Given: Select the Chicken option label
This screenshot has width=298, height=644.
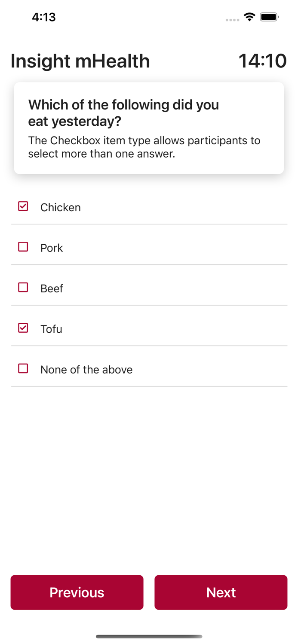Looking at the screenshot, I should pos(61,207).
